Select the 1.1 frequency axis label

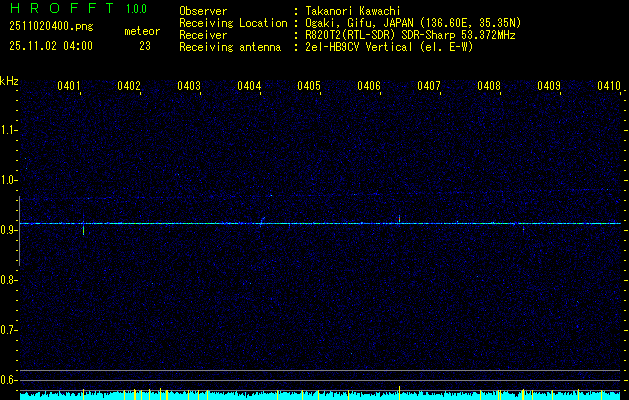(x=9, y=130)
